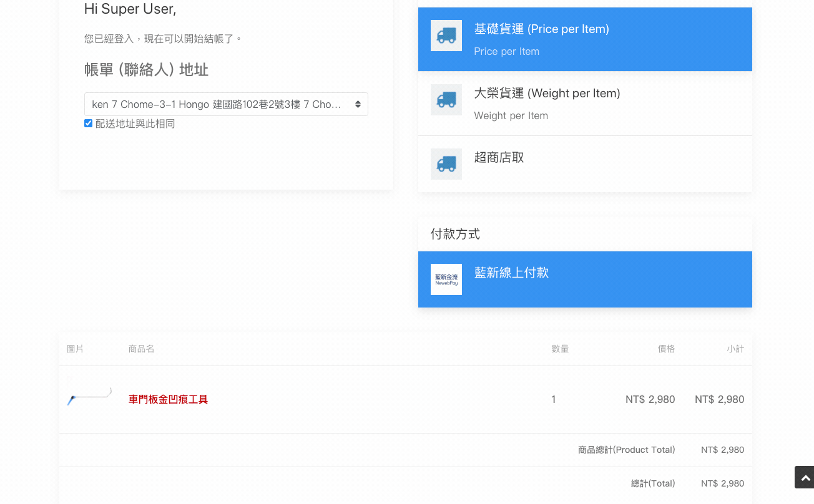Pick the 超商店取 pickup option label
The image size is (814, 504).
click(x=499, y=157)
